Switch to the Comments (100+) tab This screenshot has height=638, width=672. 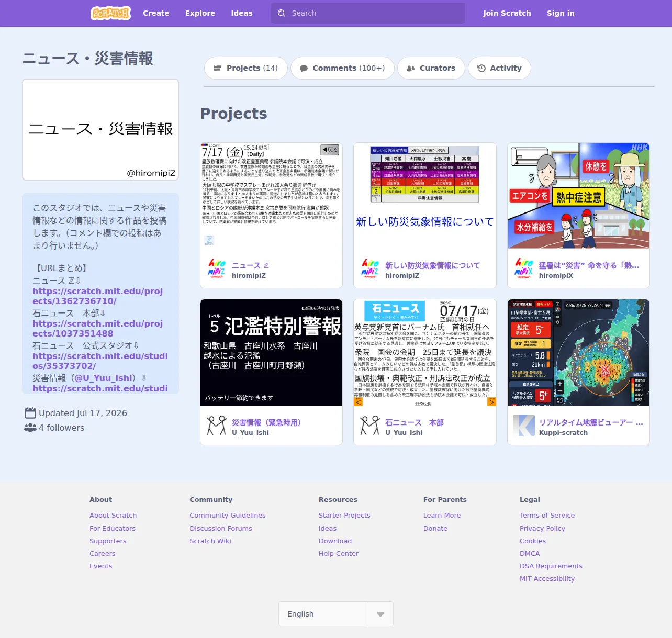[x=342, y=68]
